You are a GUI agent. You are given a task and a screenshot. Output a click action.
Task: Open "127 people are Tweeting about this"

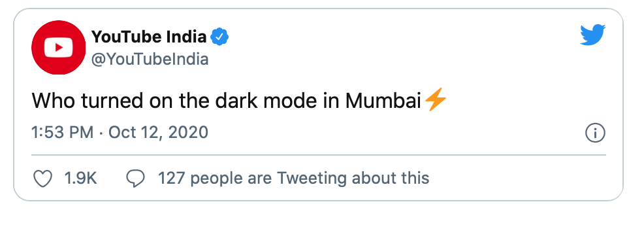pos(294,178)
